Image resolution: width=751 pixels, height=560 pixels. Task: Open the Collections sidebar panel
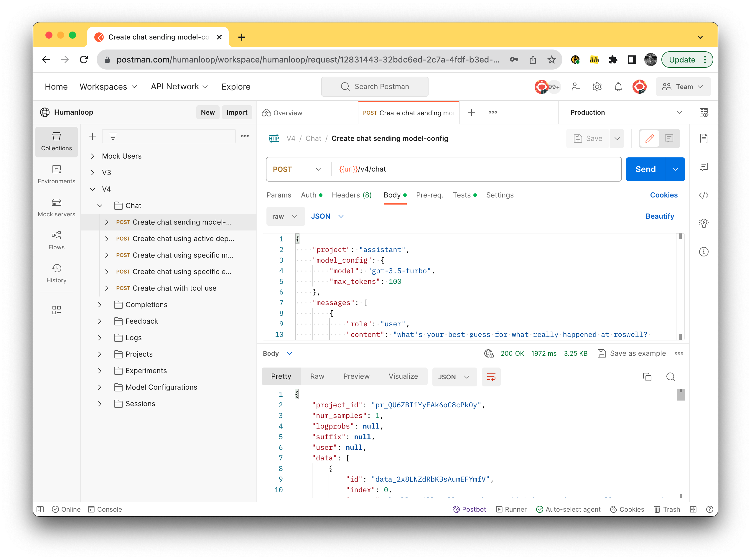56,141
